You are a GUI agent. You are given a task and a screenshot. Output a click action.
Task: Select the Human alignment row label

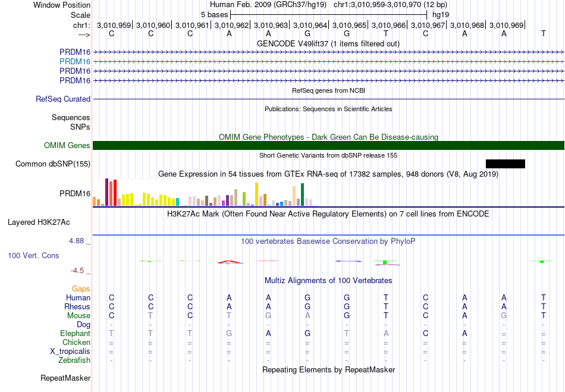click(x=78, y=297)
